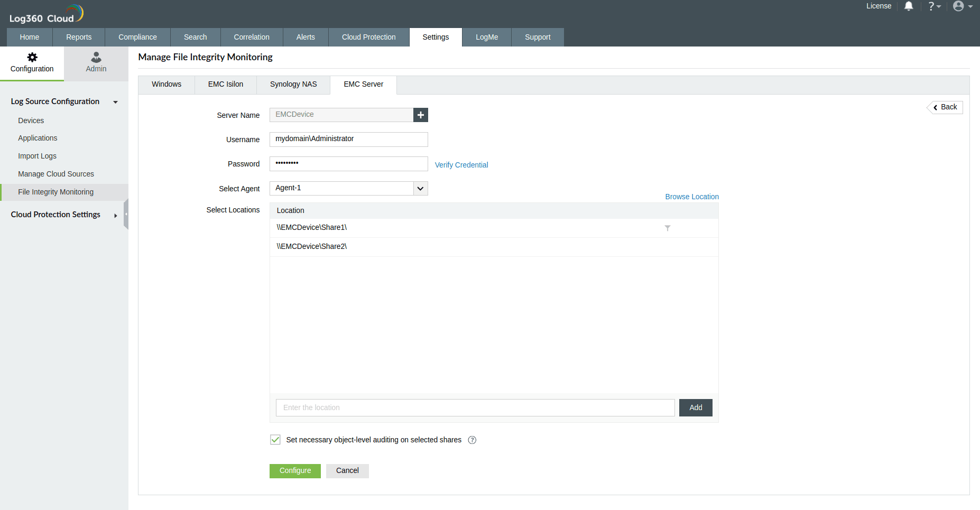Open Devices in the sidebar
Screen dimensions: 980x510
(31, 120)
